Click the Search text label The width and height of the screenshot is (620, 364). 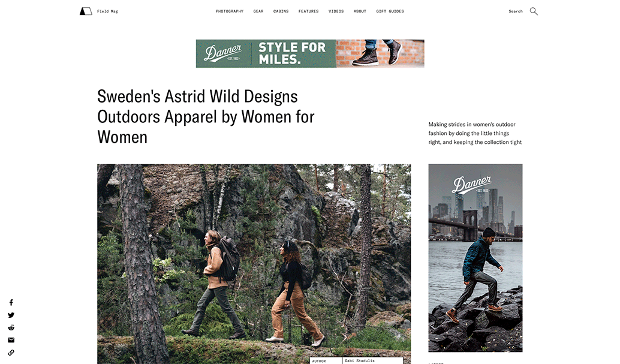click(516, 11)
